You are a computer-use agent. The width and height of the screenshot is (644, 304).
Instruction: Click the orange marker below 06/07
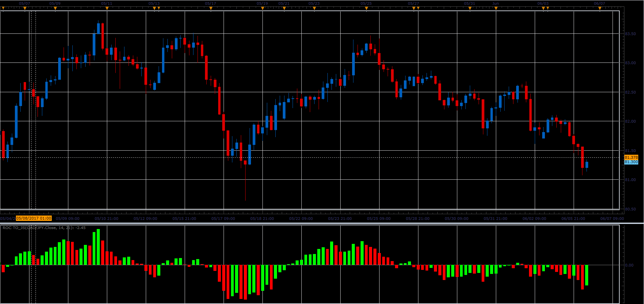pyautogui.click(x=600, y=8)
